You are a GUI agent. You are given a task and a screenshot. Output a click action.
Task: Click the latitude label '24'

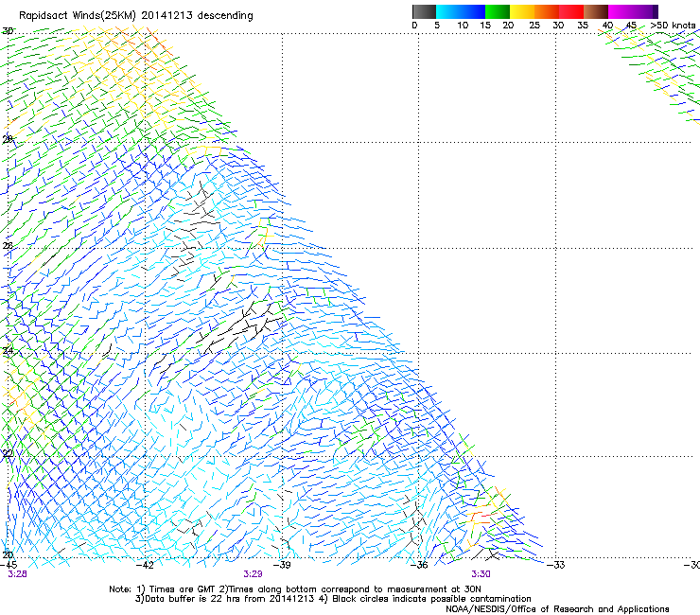(x=8, y=351)
